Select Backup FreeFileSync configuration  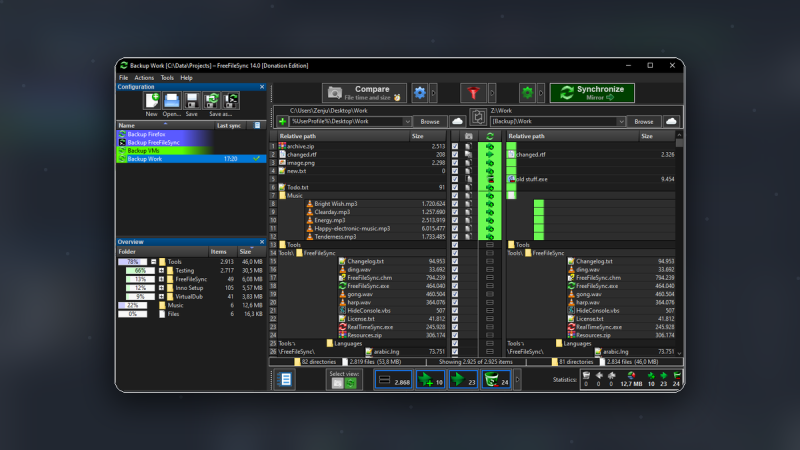(191, 142)
